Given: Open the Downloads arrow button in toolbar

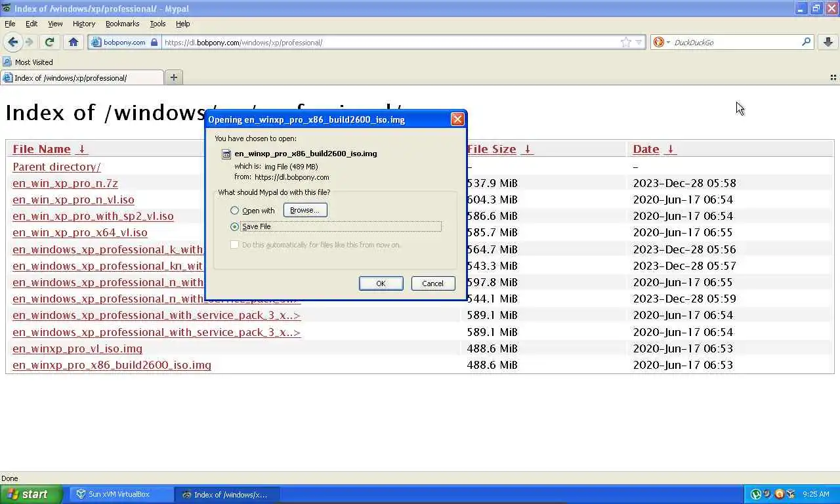Looking at the screenshot, I should pyautogui.click(x=828, y=42).
